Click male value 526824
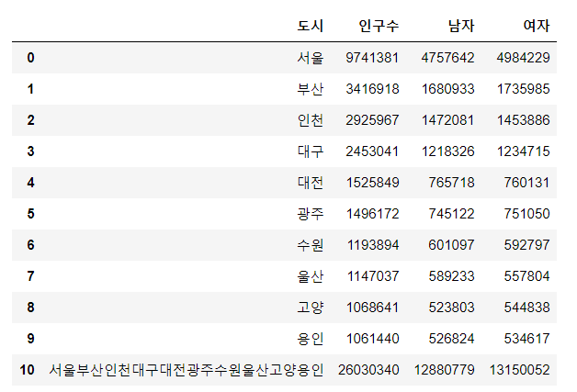Image resolution: width=577 pixels, height=392 pixels. tap(451, 339)
